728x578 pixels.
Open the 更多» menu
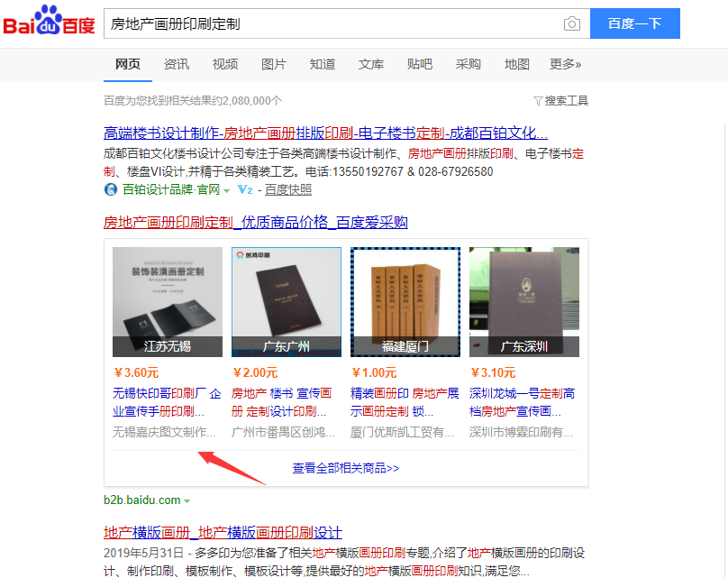565,64
